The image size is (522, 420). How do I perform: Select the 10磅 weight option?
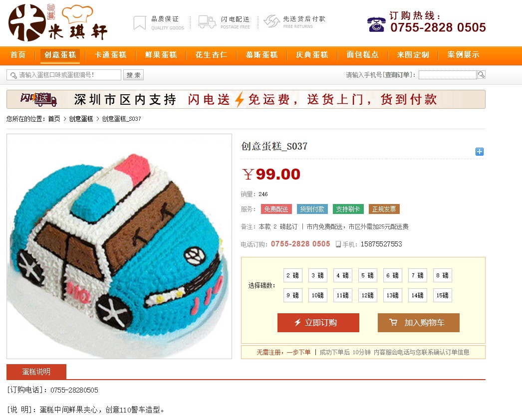pos(318,295)
